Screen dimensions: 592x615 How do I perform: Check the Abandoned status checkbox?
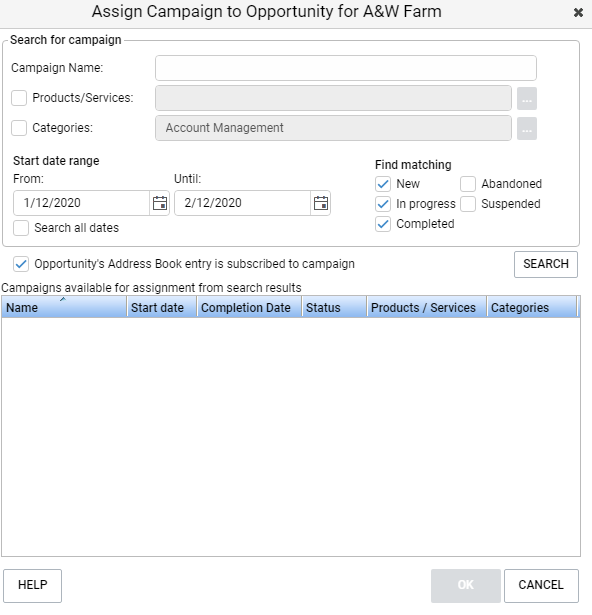click(468, 184)
